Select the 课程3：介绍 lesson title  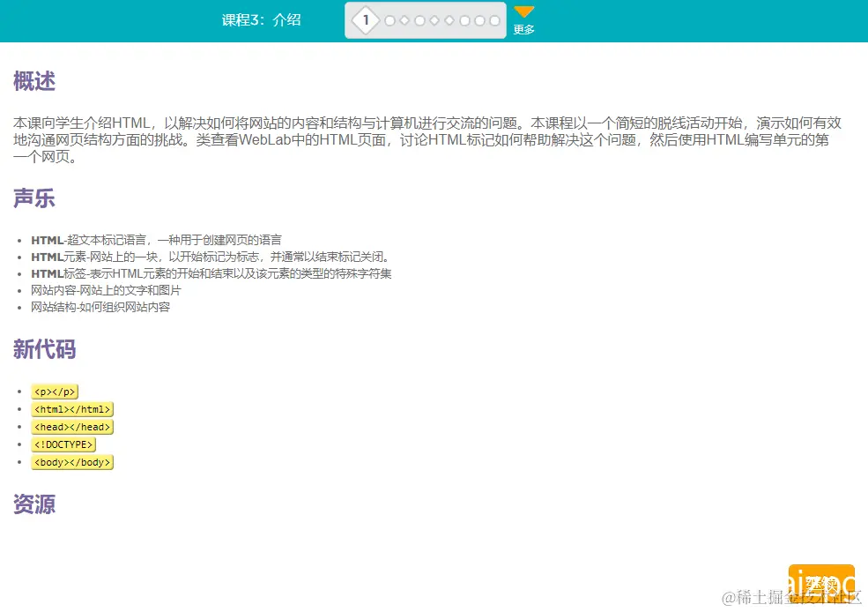coord(262,19)
